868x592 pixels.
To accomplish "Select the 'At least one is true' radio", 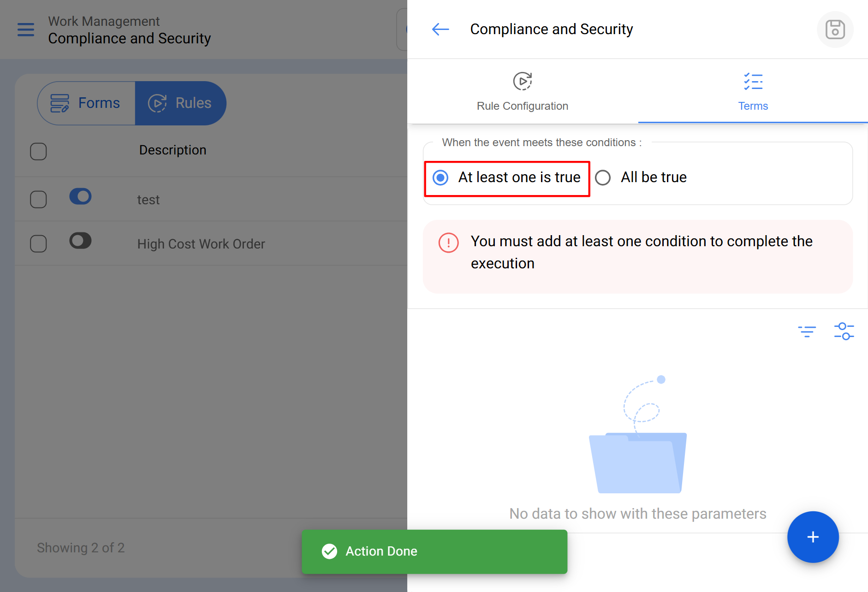I will (441, 178).
